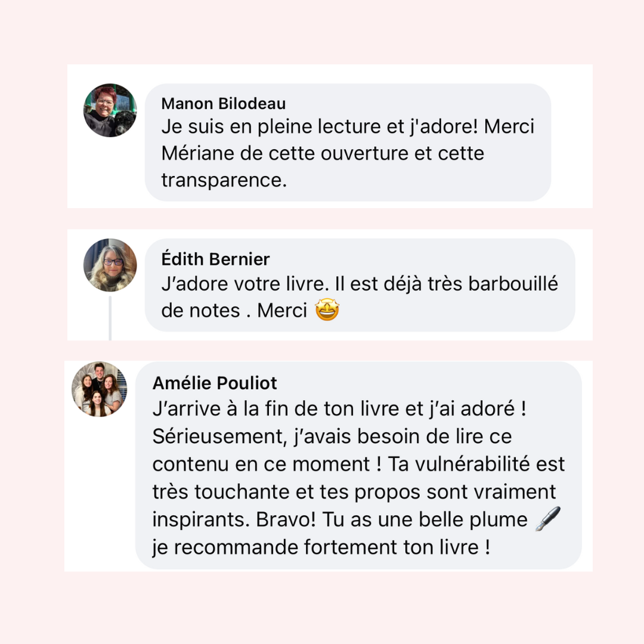Click 'Bravo!' in Amélie's comment
The width and height of the screenshot is (644, 644).
click(x=286, y=519)
